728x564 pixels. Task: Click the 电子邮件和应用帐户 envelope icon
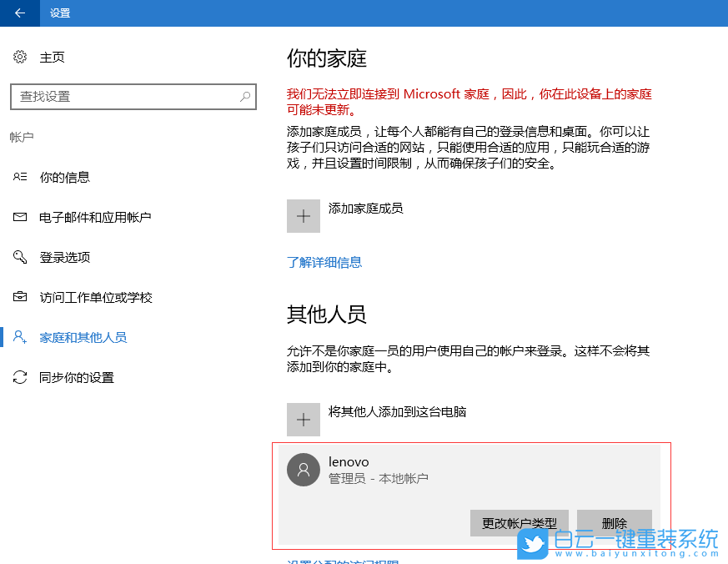pyautogui.click(x=20, y=217)
